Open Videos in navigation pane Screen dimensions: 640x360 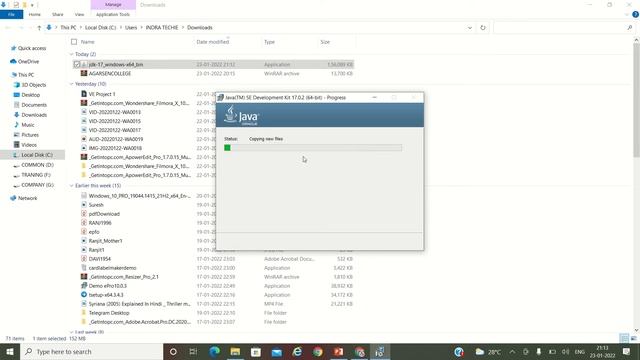click(29, 145)
